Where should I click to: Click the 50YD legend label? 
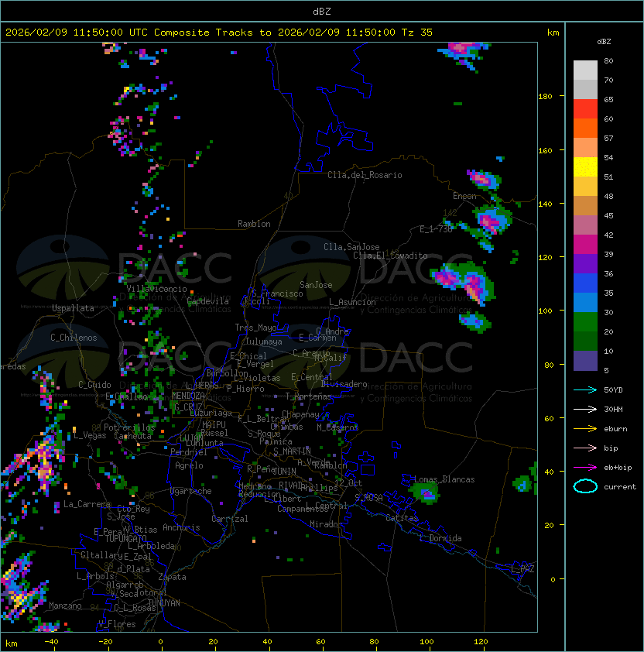(613, 390)
